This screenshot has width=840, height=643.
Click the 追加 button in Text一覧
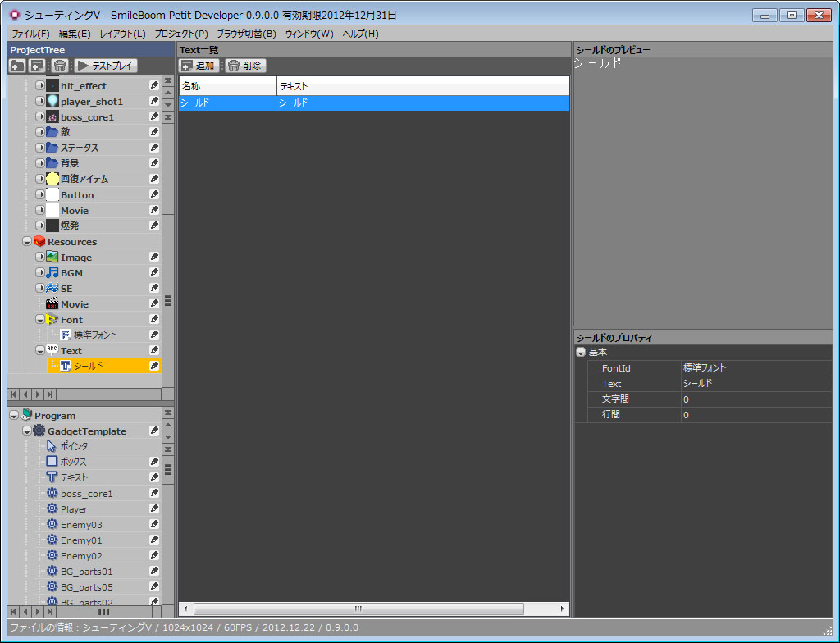pos(198,66)
